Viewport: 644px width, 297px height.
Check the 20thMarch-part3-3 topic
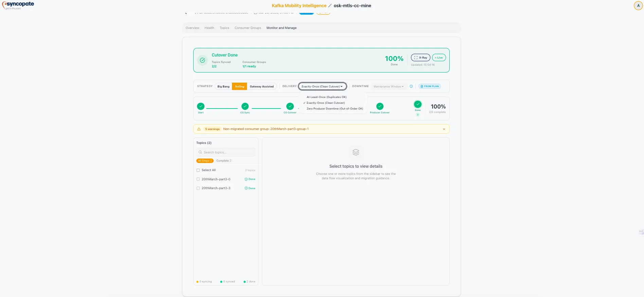[198, 188]
